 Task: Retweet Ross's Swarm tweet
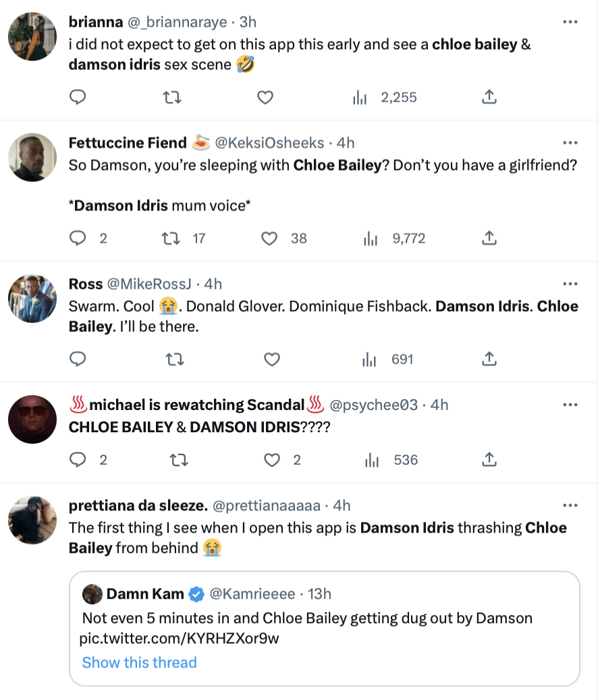pos(175,359)
